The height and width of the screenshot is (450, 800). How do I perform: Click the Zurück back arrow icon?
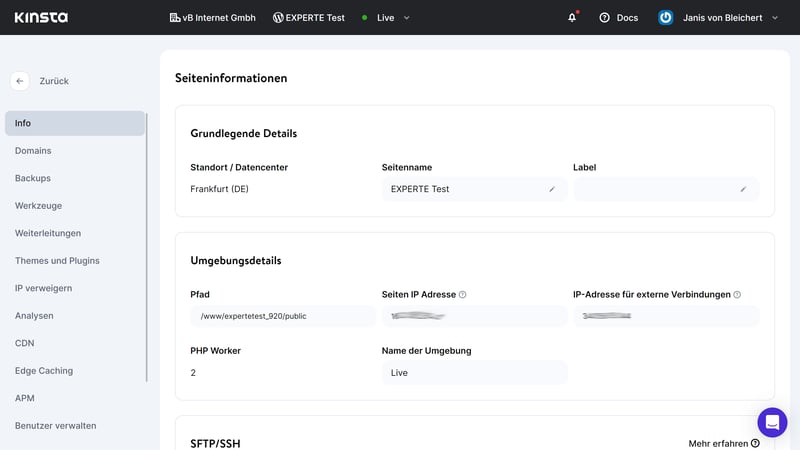20,81
